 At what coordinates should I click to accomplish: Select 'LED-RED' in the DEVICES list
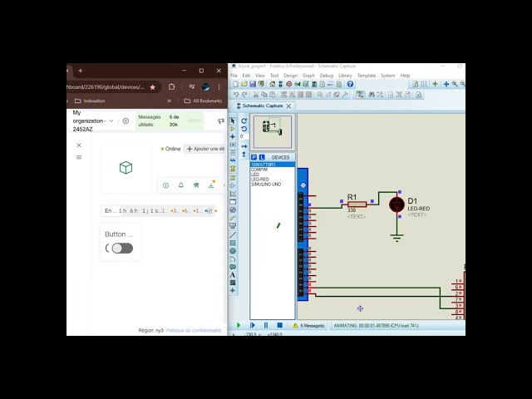260,180
